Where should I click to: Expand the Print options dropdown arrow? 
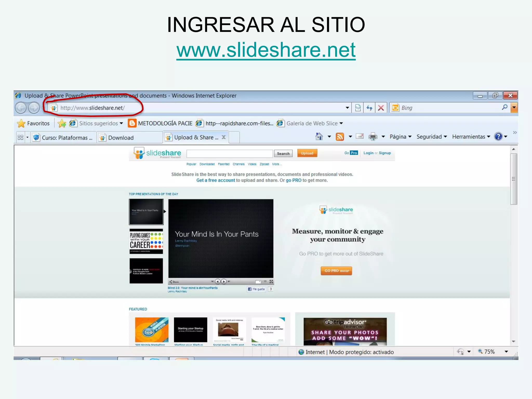(x=383, y=137)
